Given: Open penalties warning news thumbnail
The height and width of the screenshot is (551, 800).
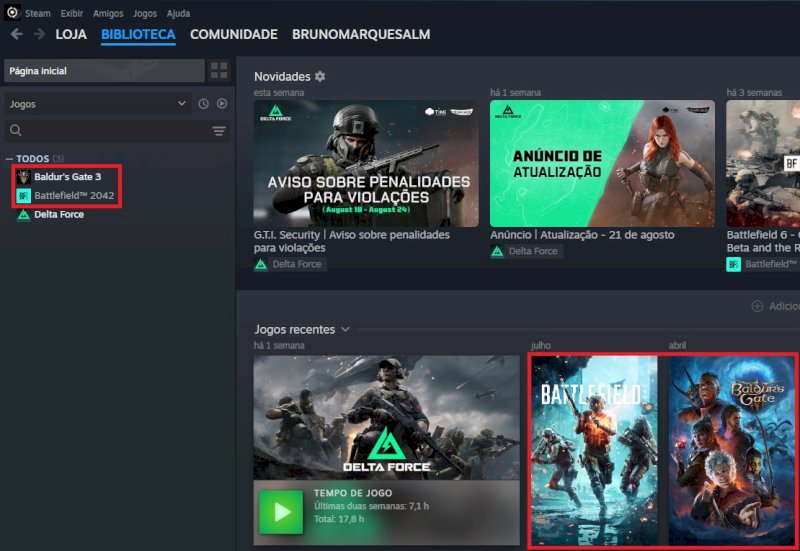Looking at the screenshot, I should click(x=366, y=163).
